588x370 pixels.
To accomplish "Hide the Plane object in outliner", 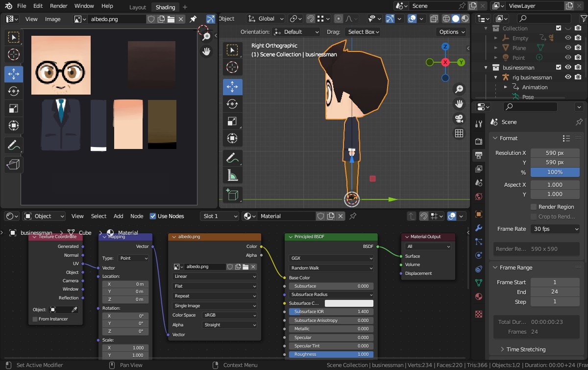I will (x=568, y=48).
